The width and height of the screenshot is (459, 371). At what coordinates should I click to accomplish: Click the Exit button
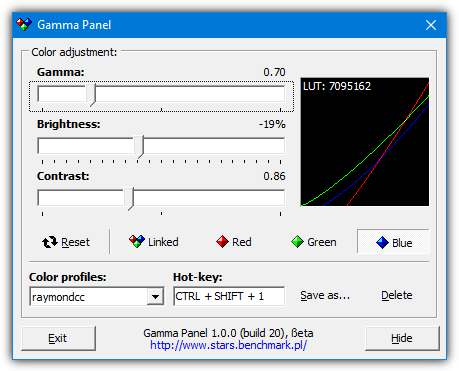[x=58, y=338]
